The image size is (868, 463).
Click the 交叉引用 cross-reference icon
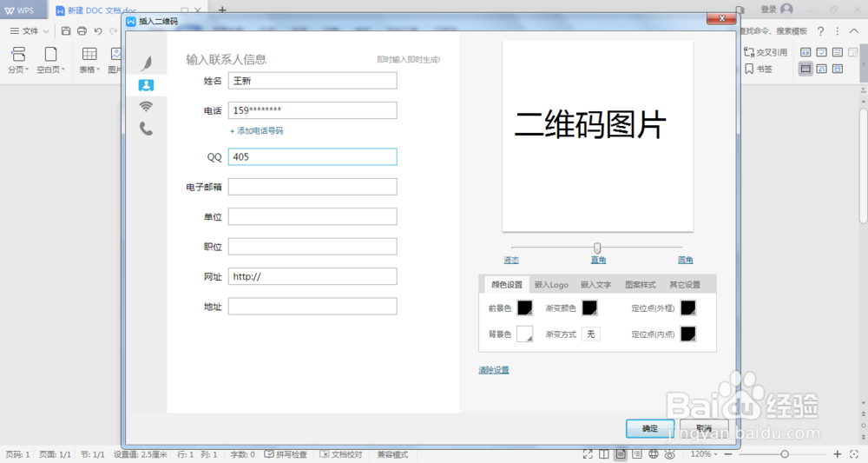(x=749, y=52)
